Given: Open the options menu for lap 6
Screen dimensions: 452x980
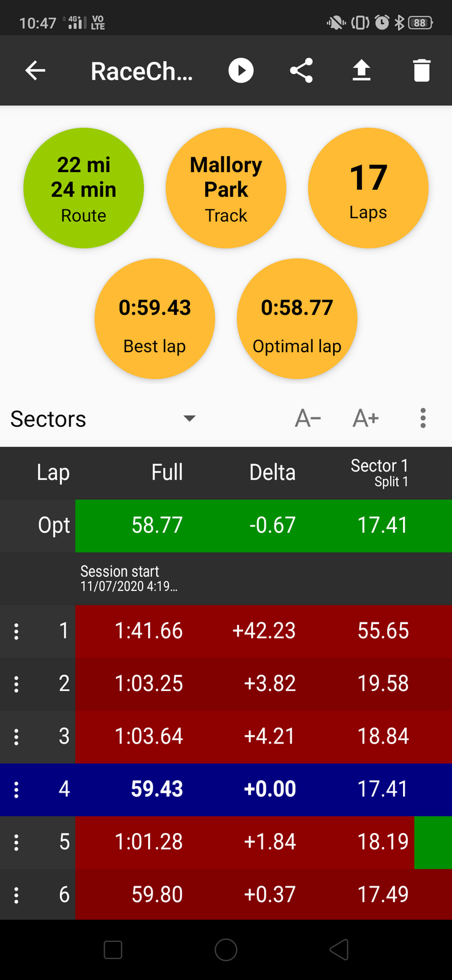Looking at the screenshot, I should point(17,895).
